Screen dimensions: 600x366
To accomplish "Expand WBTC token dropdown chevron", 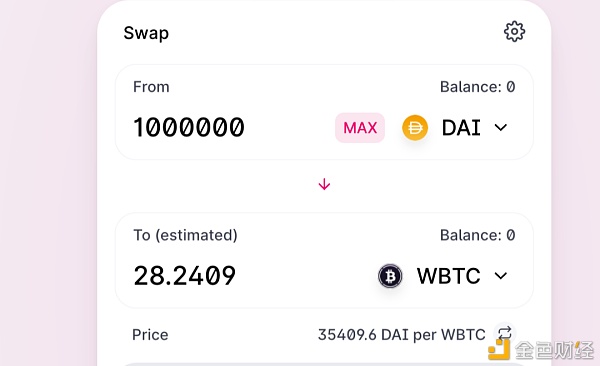I will pyautogui.click(x=501, y=276).
